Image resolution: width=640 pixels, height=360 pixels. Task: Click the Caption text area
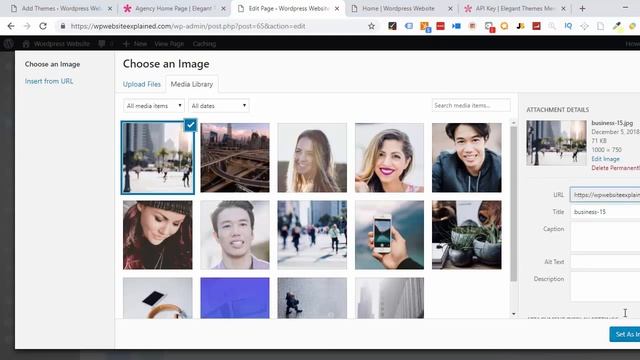(x=605, y=237)
